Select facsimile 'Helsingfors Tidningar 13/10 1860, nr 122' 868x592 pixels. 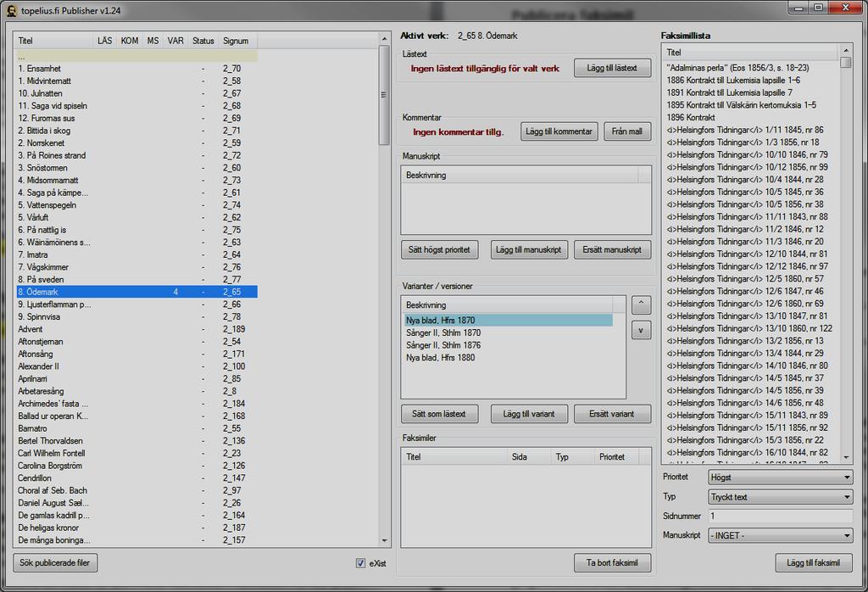(x=749, y=328)
